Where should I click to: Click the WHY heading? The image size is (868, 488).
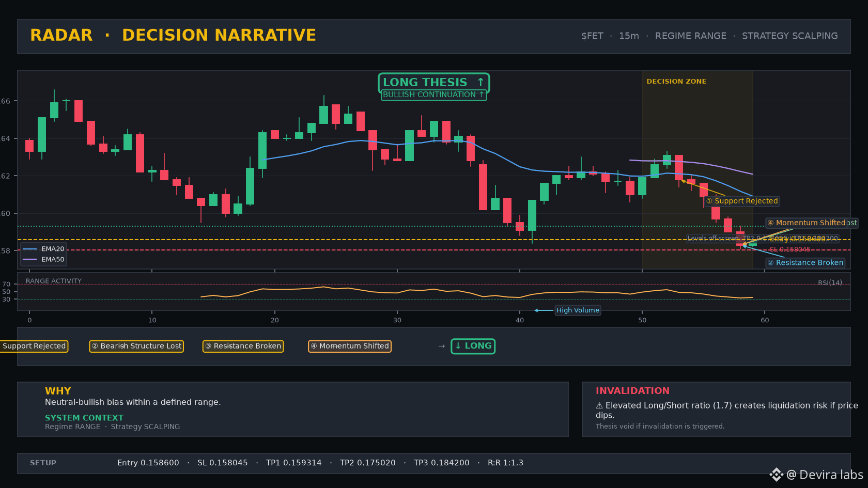58,391
